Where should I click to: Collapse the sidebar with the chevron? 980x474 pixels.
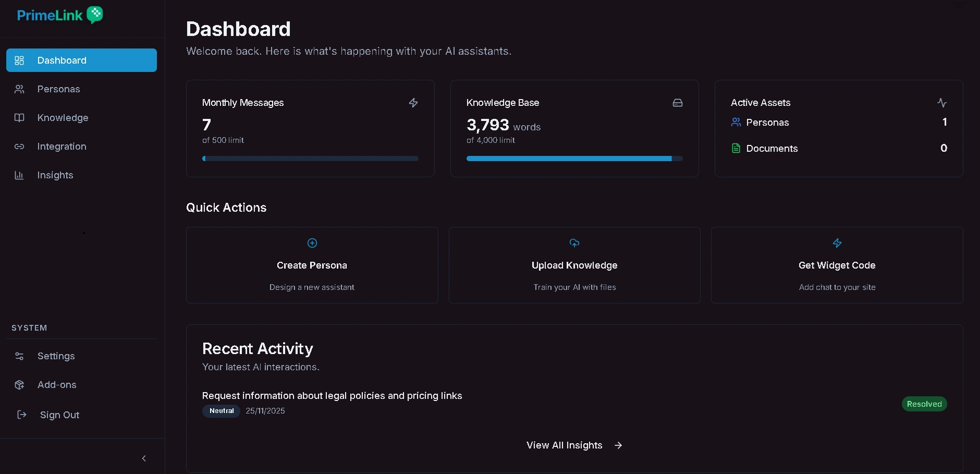point(144,458)
